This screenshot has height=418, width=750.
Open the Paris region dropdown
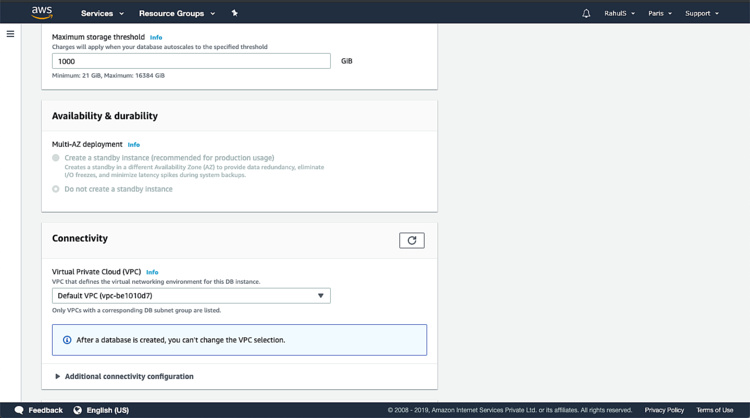[x=659, y=13]
